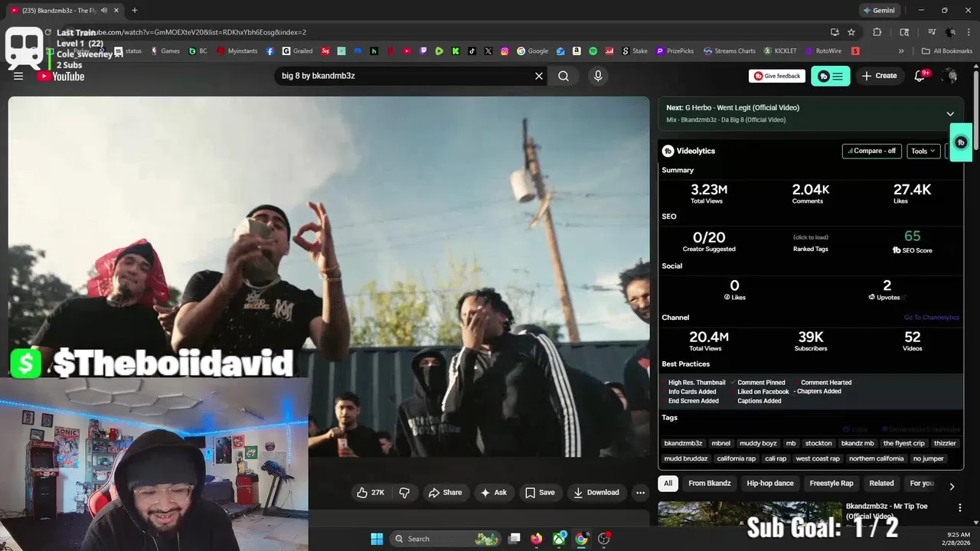Click the TubeBuddy menu icon in header
The width and height of the screenshot is (980, 551).
pyautogui.click(x=831, y=76)
